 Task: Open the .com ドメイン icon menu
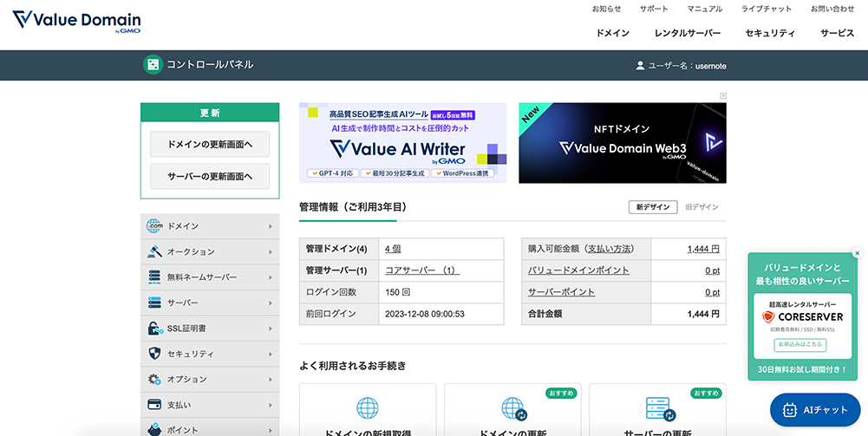(153, 226)
